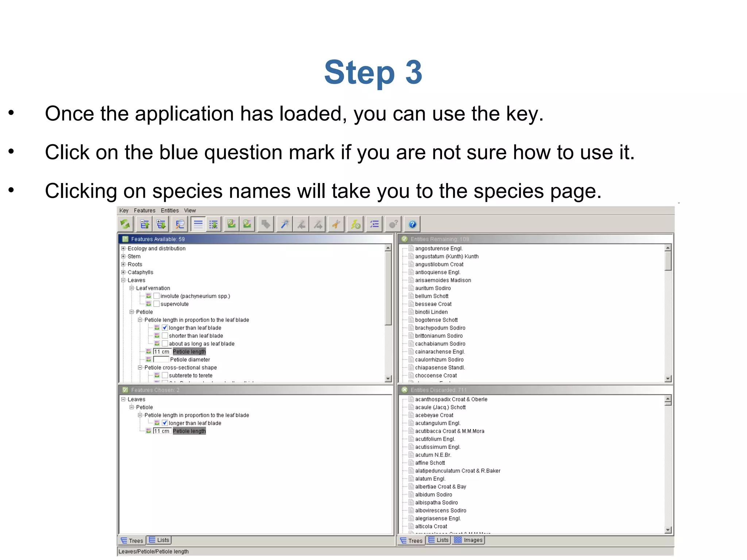Collapse the Leaves node in Features Chosen

pyautogui.click(x=123, y=399)
